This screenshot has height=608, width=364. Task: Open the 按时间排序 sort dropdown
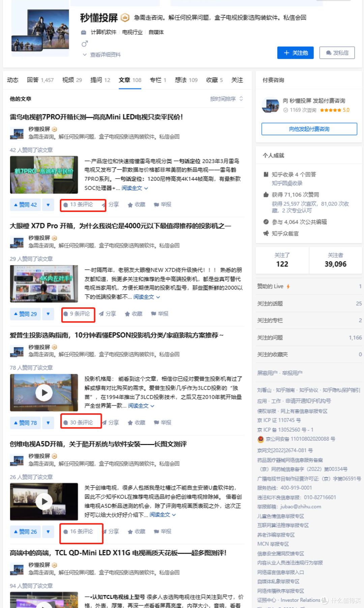tap(226, 99)
